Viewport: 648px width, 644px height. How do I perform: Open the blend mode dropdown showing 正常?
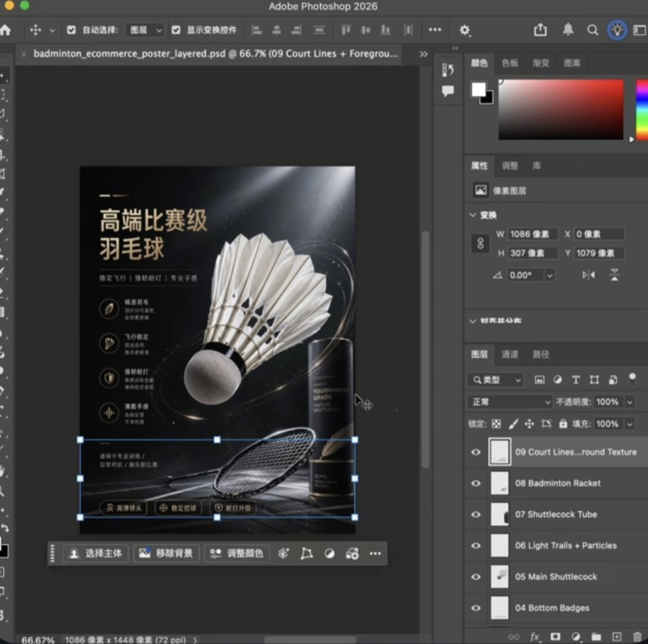pyautogui.click(x=509, y=402)
